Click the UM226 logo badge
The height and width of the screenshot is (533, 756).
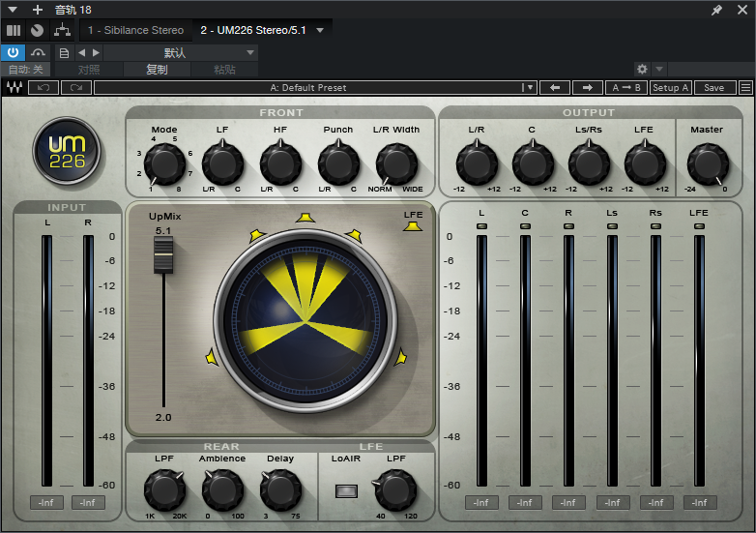coord(67,152)
